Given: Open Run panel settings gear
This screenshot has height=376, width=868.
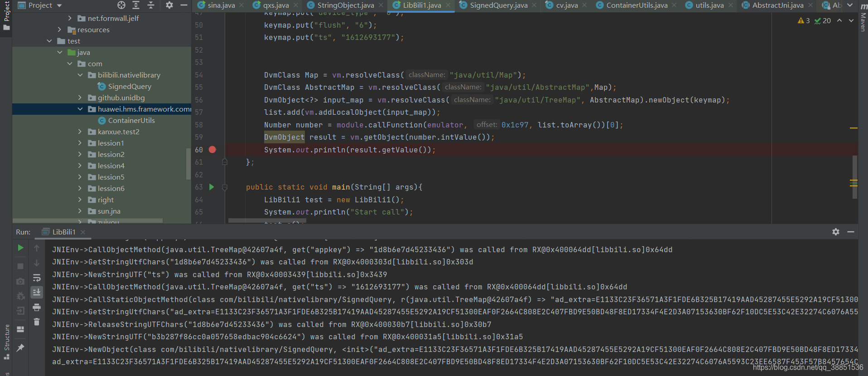Looking at the screenshot, I should 836,232.
